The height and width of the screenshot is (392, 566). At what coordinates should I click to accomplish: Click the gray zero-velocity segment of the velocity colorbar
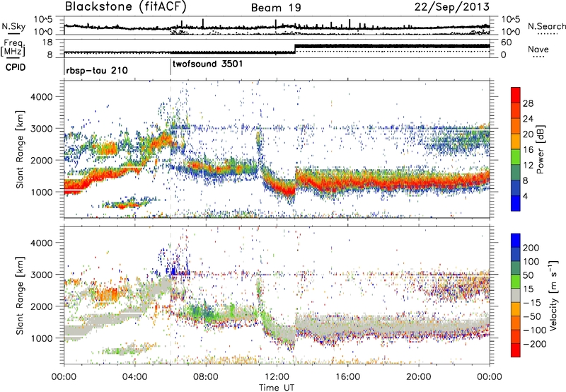point(516,295)
